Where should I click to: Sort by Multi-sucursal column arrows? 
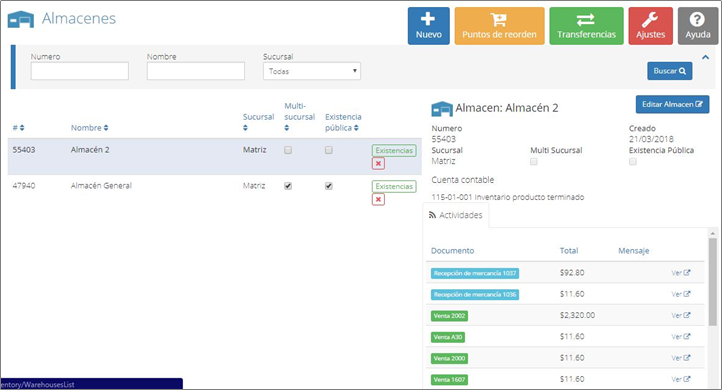[x=287, y=128]
